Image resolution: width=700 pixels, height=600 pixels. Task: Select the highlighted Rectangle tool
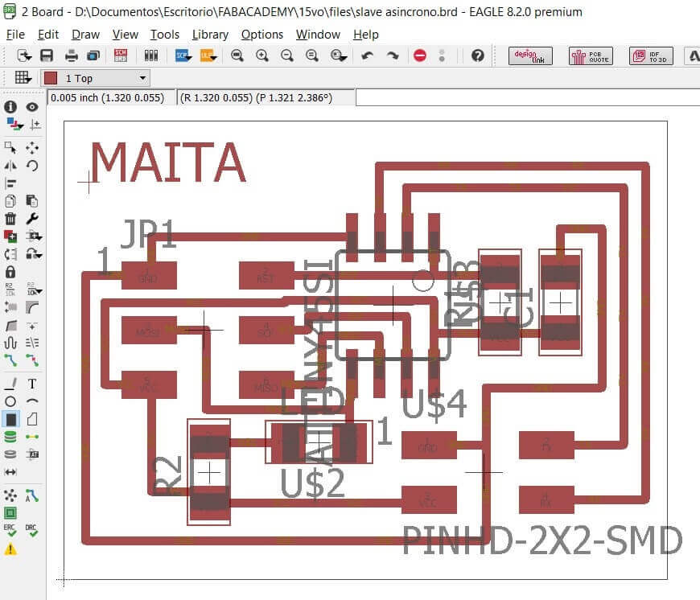click(10, 419)
